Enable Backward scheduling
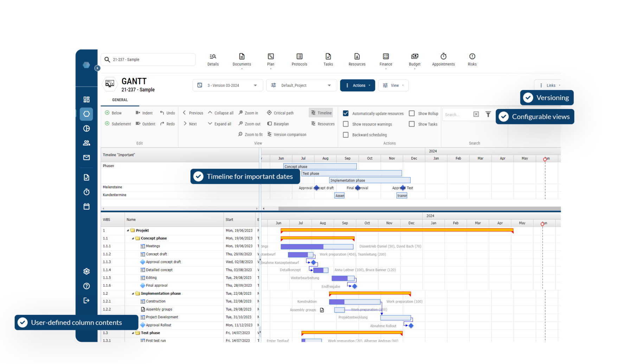 tap(346, 135)
